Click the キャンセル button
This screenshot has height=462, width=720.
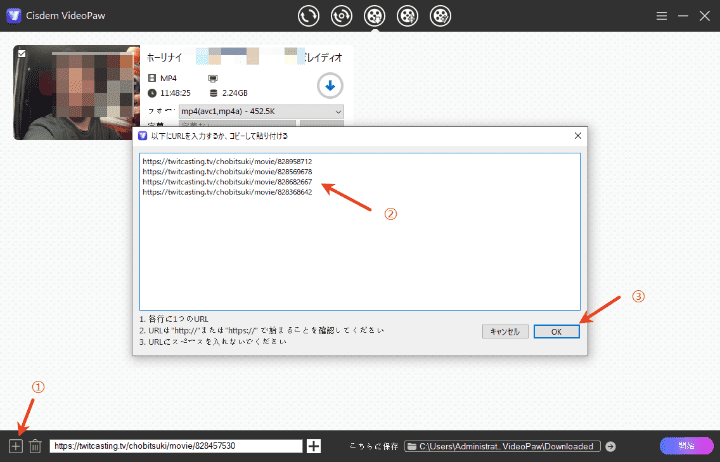(x=505, y=332)
